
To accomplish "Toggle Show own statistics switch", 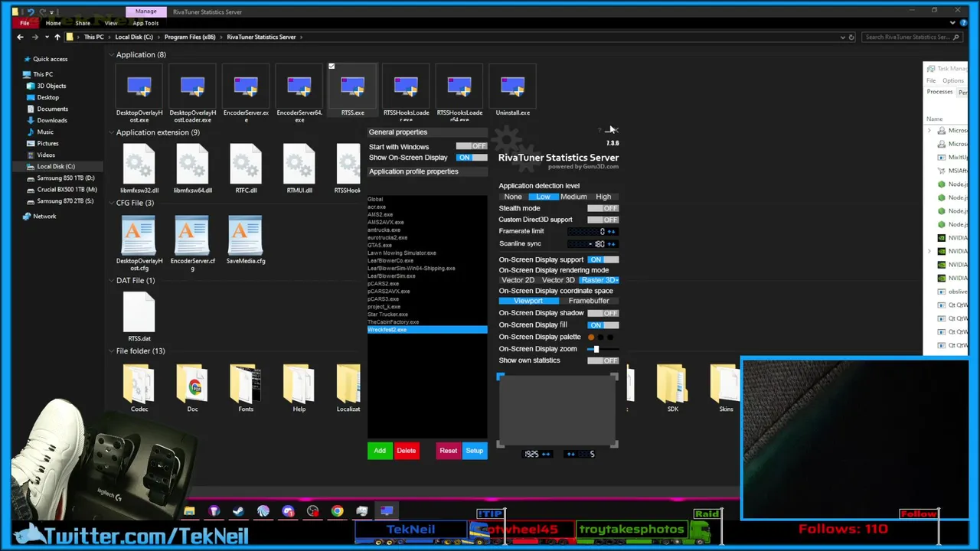I will tap(603, 360).
